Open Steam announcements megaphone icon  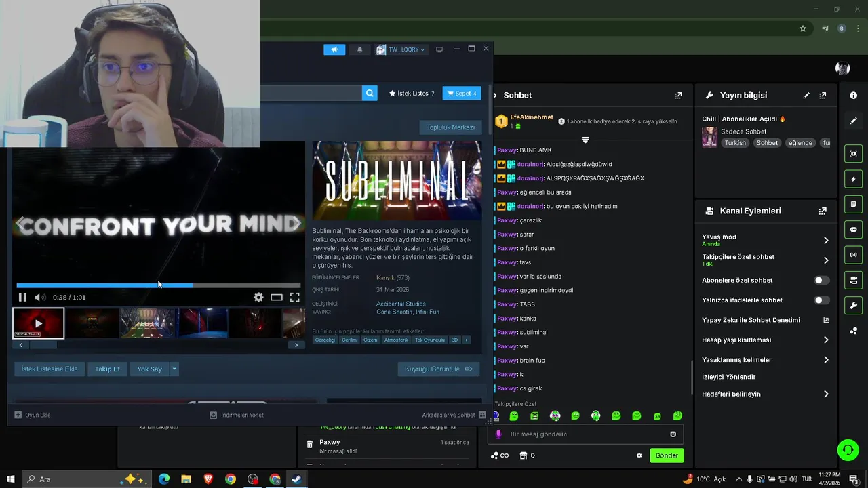click(334, 49)
